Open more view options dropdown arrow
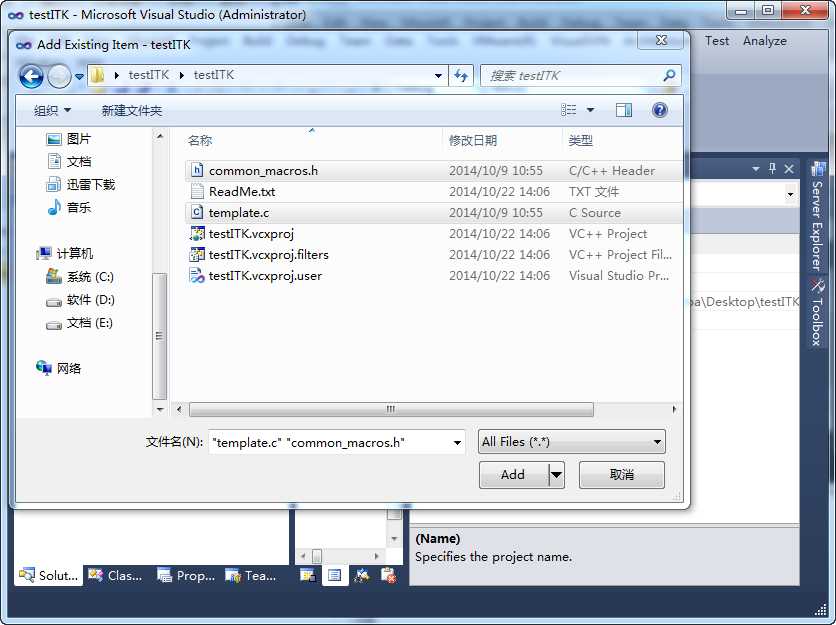This screenshot has height=625, width=836. pyautogui.click(x=590, y=110)
